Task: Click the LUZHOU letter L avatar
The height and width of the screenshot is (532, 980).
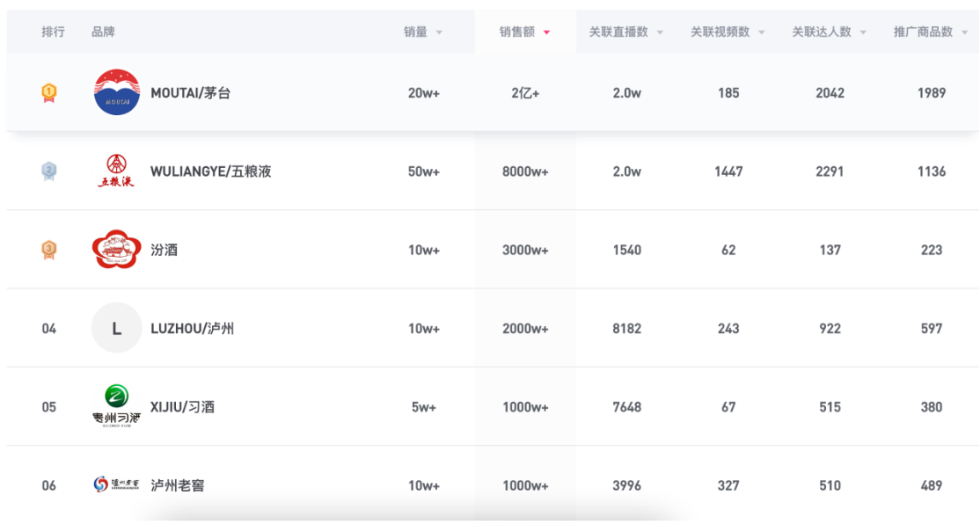Action: point(116,328)
